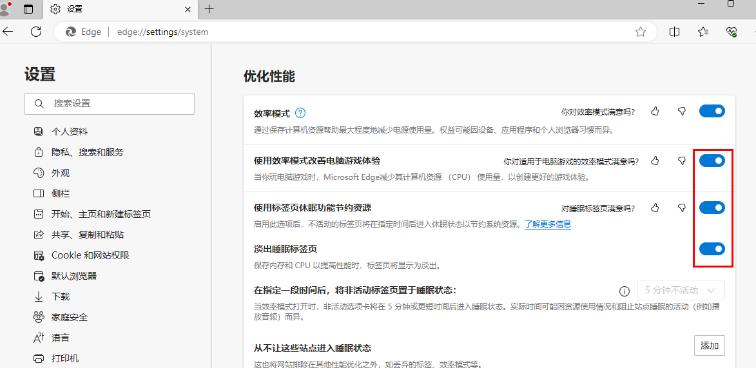Open the 了解更多信息 link

point(548,224)
